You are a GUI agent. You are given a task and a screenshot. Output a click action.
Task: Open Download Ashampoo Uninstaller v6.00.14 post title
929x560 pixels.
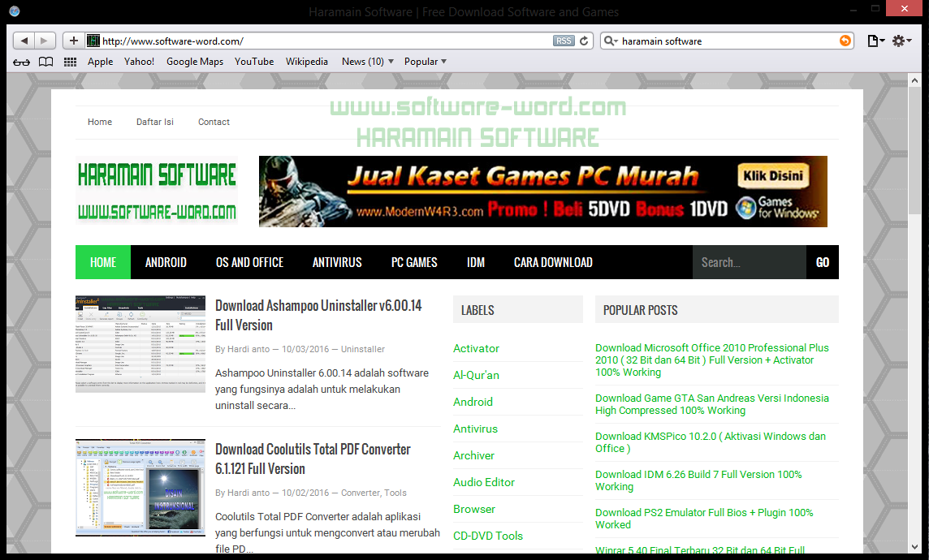click(319, 315)
